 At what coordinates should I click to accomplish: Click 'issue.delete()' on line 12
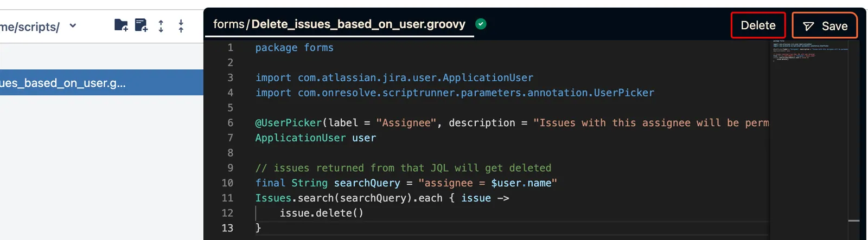pos(322,213)
